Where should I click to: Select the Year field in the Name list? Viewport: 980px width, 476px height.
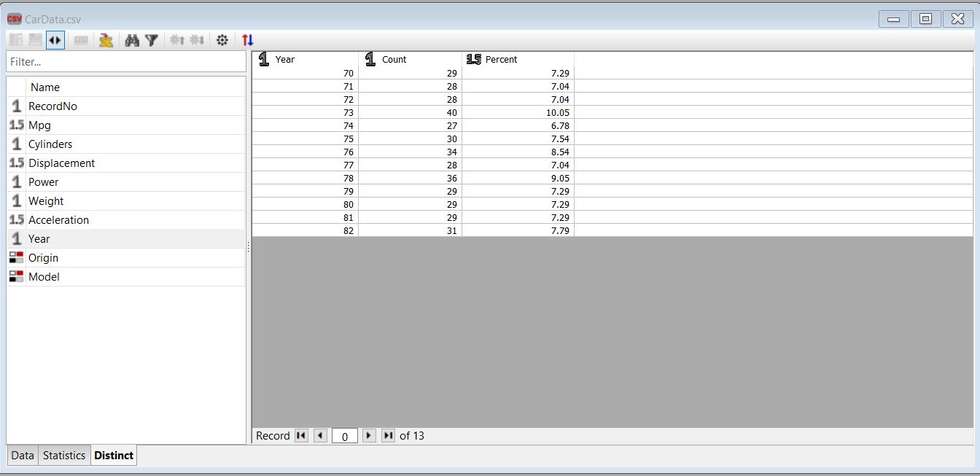coord(39,238)
